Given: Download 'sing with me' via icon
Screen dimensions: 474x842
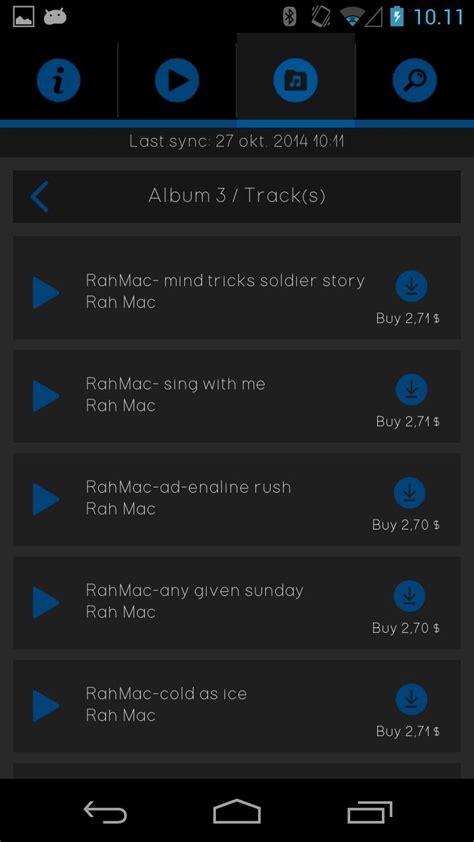Looking at the screenshot, I should [x=412, y=389].
